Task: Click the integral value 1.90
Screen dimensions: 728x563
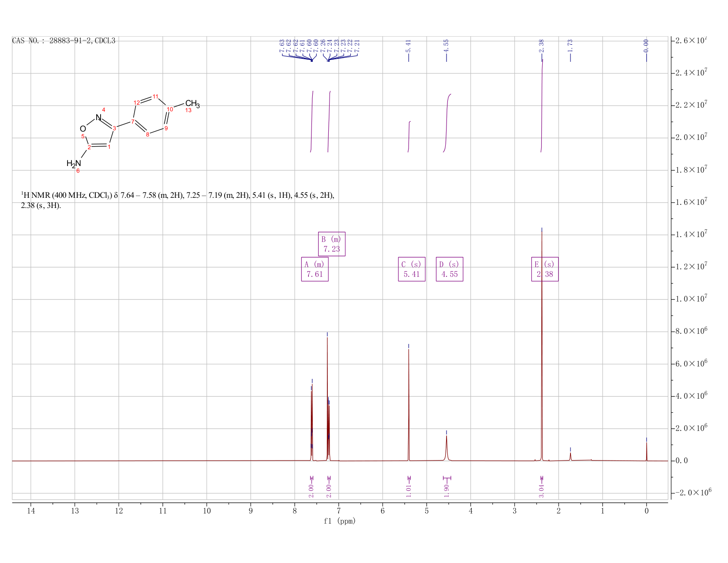Action: tap(447, 491)
